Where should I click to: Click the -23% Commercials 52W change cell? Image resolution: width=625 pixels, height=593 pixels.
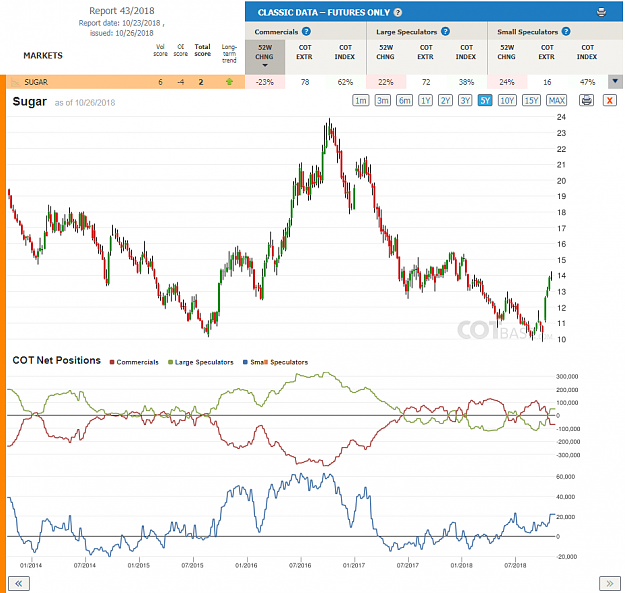tap(265, 82)
